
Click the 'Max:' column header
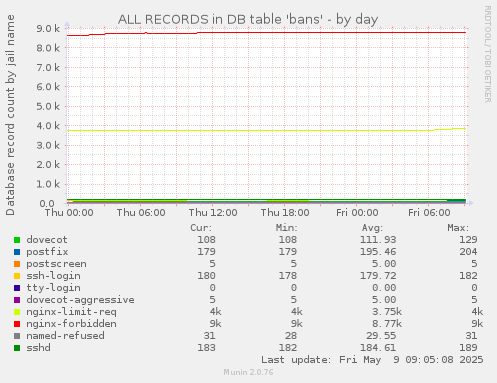(x=458, y=228)
